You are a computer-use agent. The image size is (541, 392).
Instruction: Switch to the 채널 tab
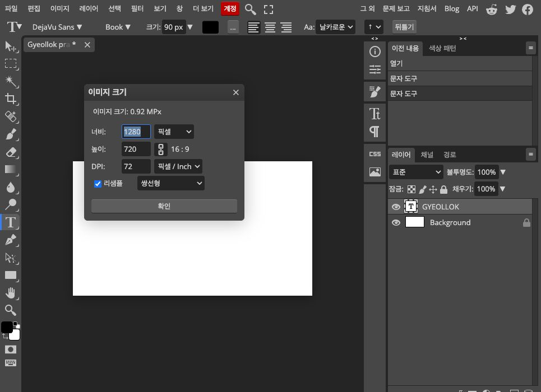pyautogui.click(x=427, y=155)
